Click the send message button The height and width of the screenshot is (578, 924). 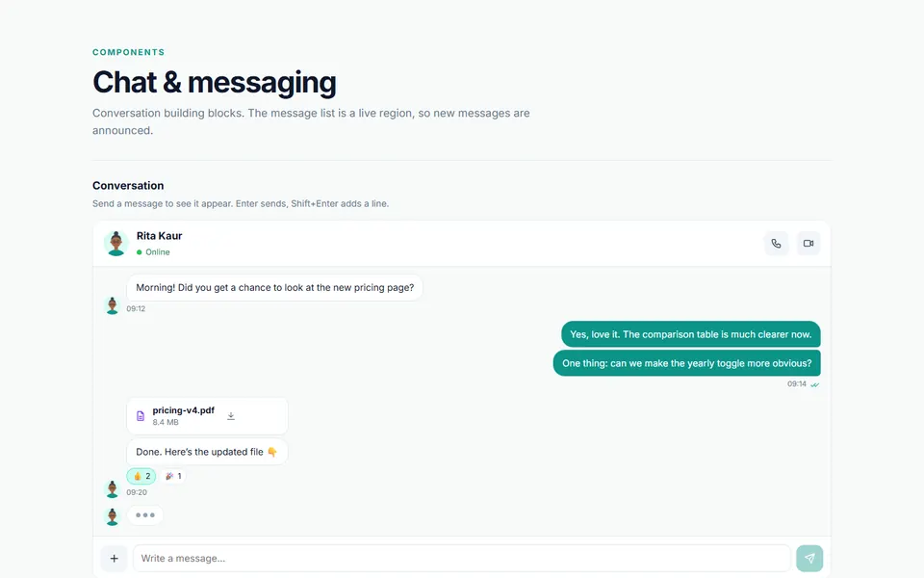[809, 558]
